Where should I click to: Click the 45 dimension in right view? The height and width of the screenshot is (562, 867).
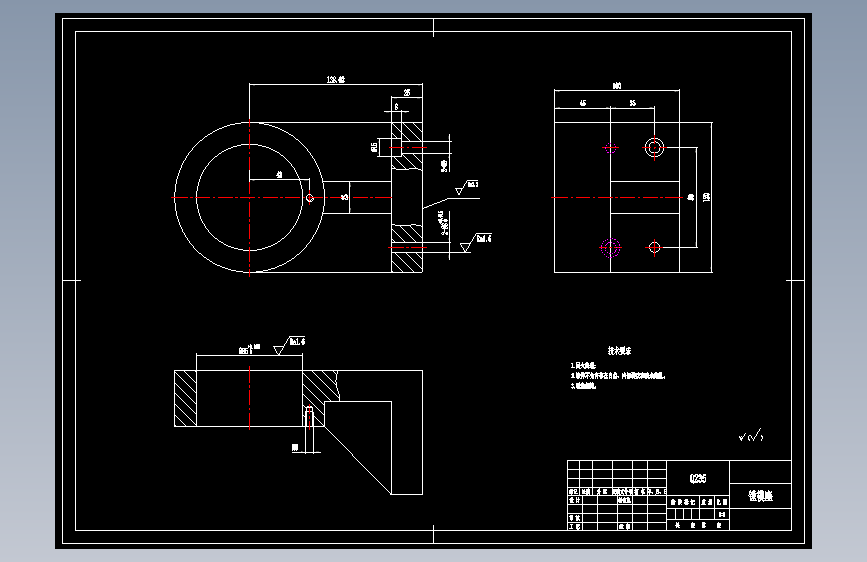coord(583,103)
